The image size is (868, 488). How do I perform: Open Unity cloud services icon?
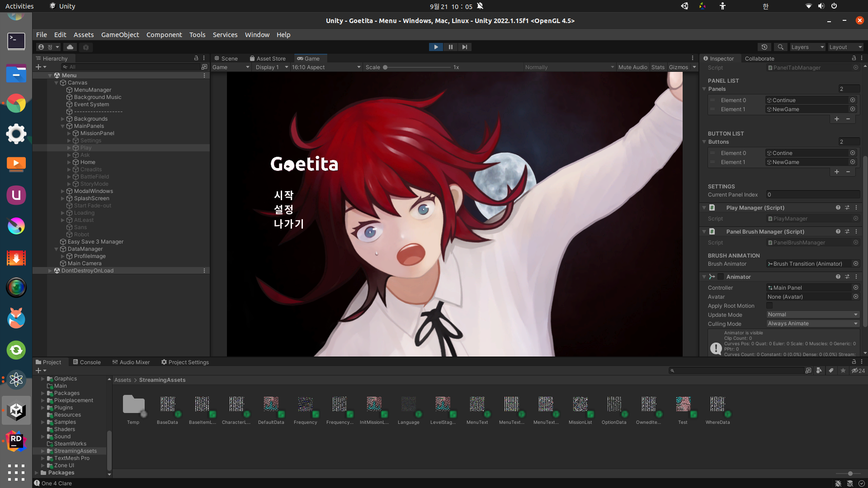[x=70, y=47]
